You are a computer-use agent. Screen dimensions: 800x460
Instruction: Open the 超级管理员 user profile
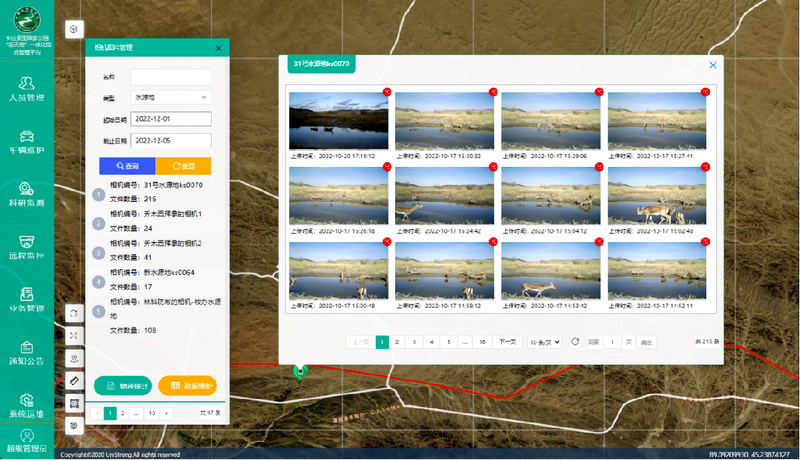(x=27, y=441)
